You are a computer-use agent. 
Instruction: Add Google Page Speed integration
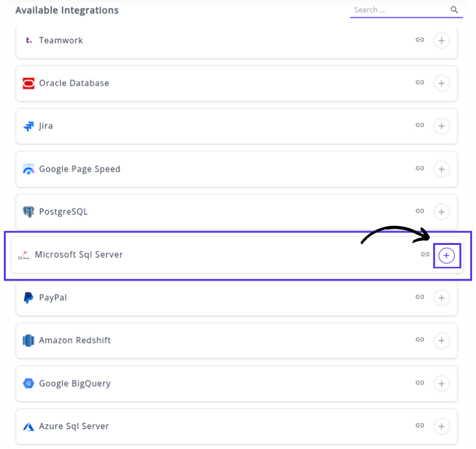(x=442, y=169)
